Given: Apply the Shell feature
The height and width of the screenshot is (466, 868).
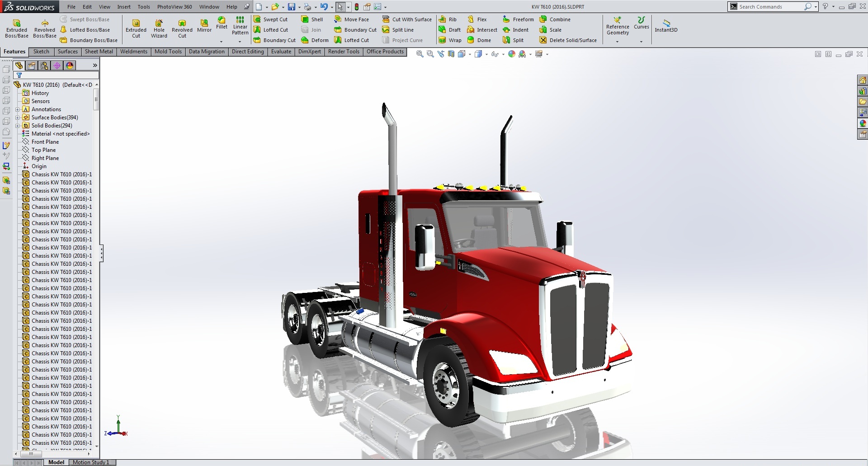Looking at the screenshot, I should [312, 19].
